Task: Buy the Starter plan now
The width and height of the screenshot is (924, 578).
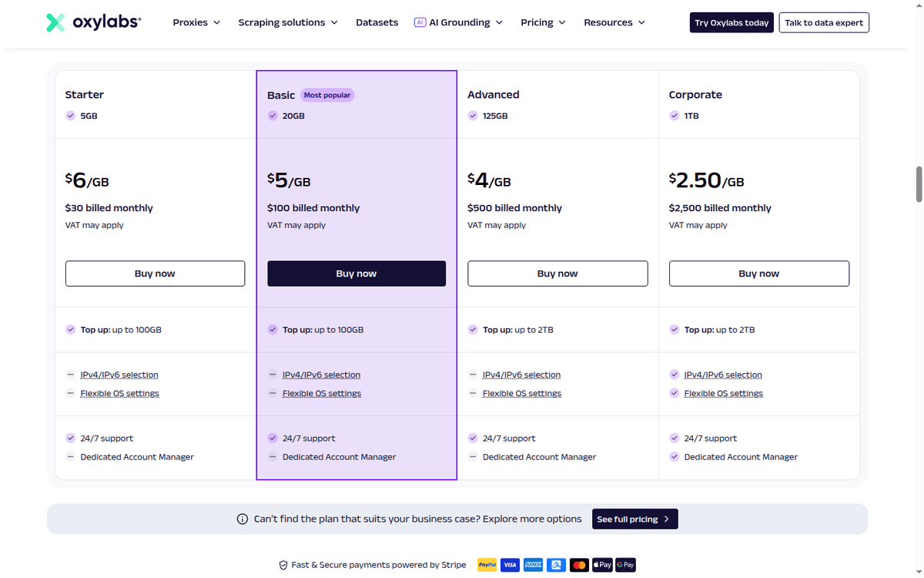Action: (155, 274)
